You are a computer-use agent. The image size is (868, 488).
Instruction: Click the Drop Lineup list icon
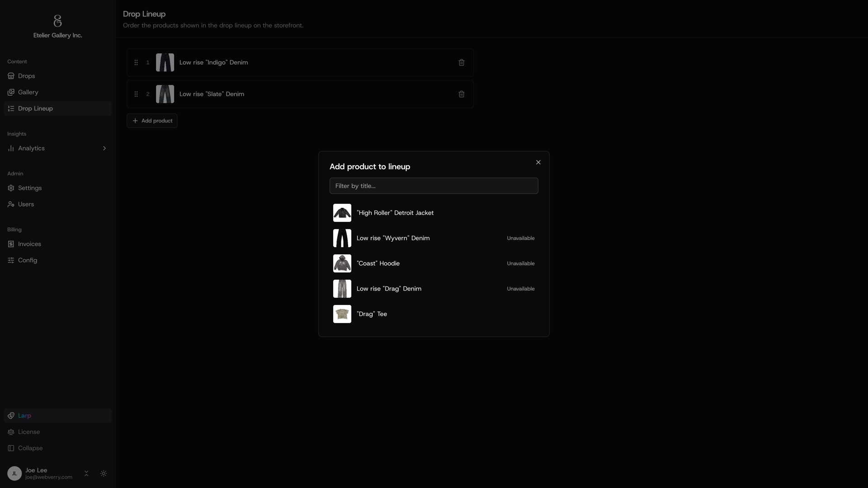11,108
